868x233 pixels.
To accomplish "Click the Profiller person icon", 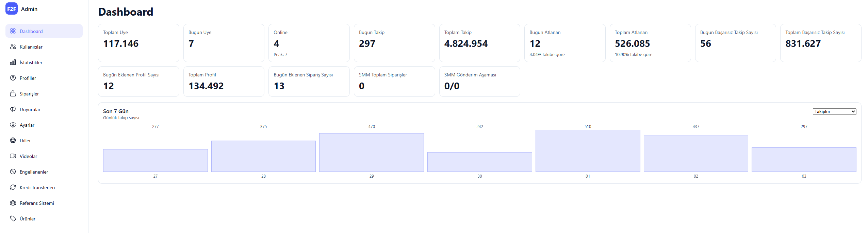I will [x=13, y=78].
